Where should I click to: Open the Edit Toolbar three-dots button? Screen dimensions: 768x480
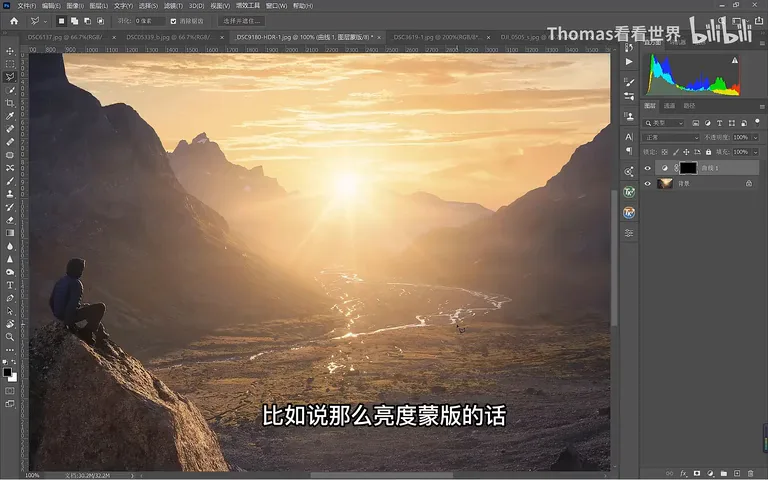[10, 350]
